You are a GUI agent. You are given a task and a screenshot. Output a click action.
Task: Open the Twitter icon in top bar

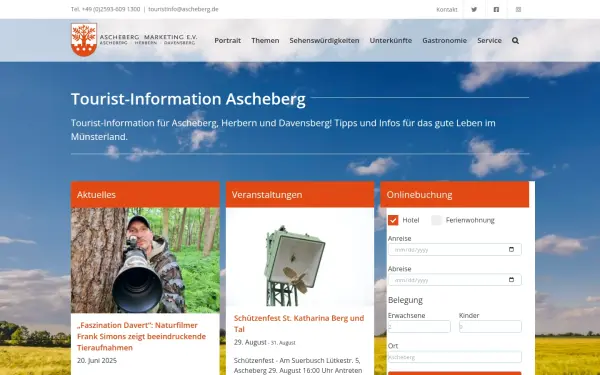(474, 9)
